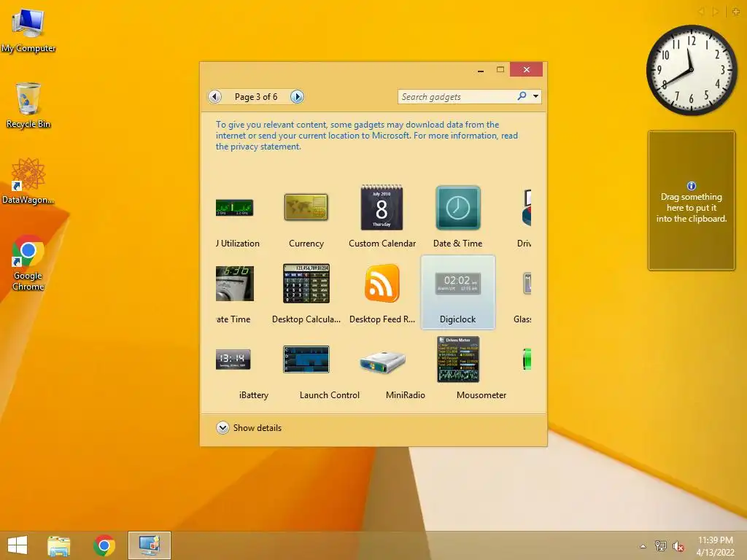The image size is (747, 560).
Task: Click the muted volume tray icon
Action: 678,546
